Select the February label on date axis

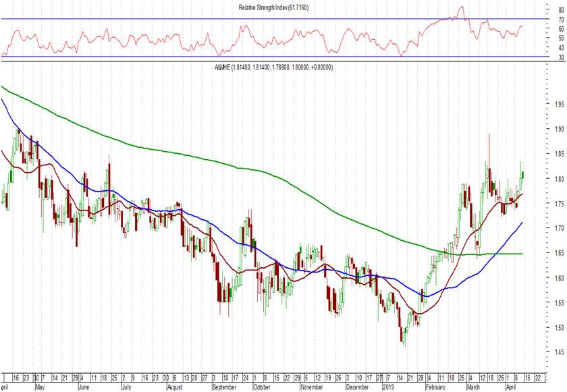[436, 388]
